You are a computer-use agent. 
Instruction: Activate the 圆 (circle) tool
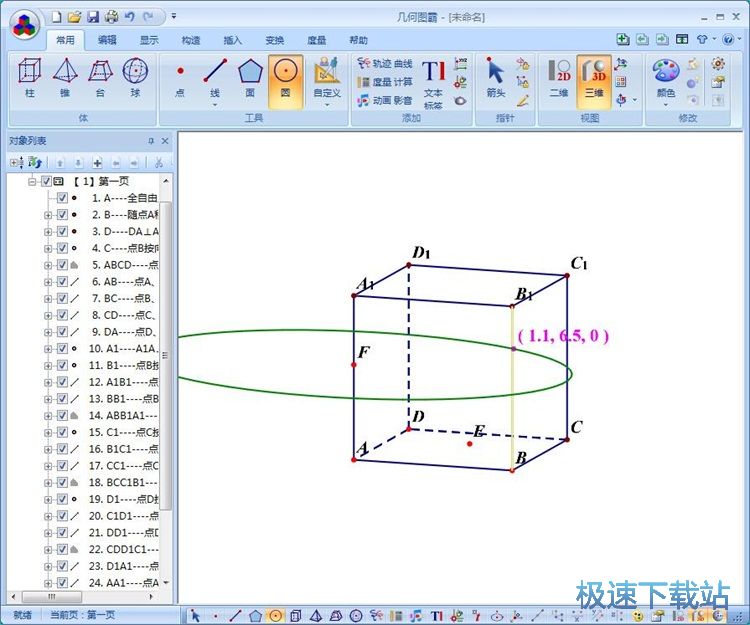pyautogui.click(x=285, y=78)
